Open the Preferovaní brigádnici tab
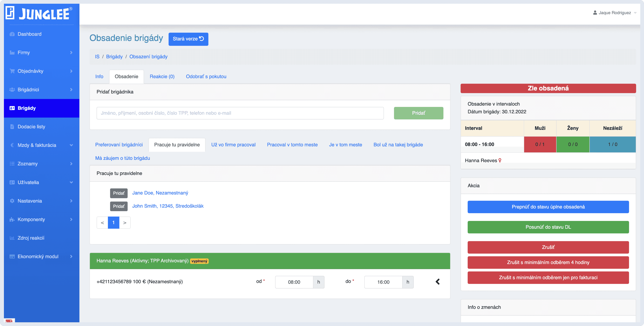 [x=119, y=145]
